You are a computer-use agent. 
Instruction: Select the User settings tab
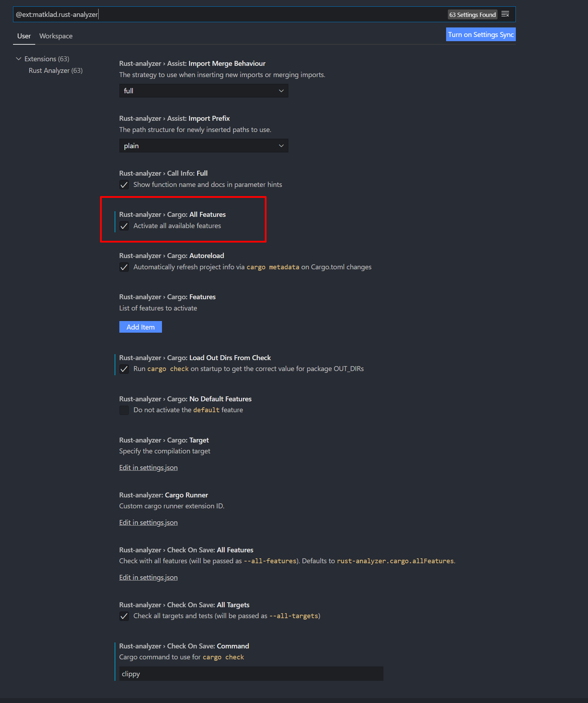tap(24, 36)
